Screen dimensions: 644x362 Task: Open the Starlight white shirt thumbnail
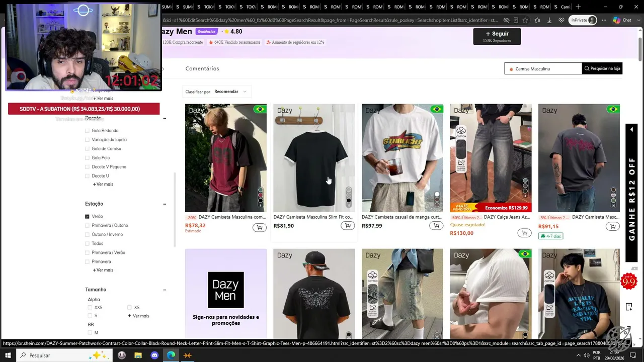(x=403, y=158)
